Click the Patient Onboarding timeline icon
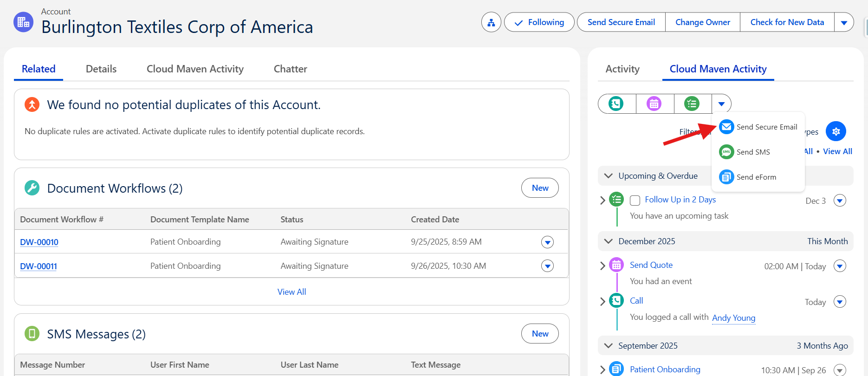This screenshot has width=868, height=376. coord(616,370)
